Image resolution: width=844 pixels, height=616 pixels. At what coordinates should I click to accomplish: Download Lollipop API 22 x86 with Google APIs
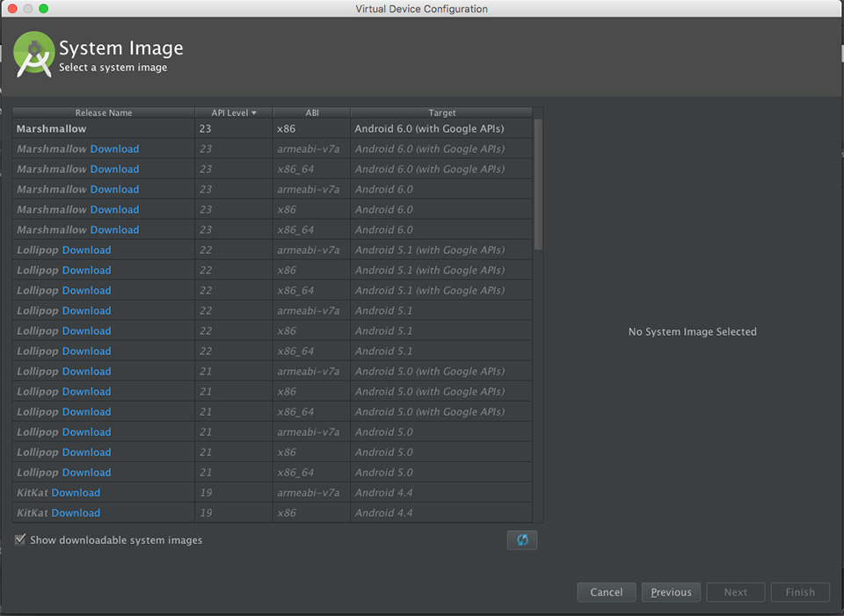pyautogui.click(x=87, y=270)
